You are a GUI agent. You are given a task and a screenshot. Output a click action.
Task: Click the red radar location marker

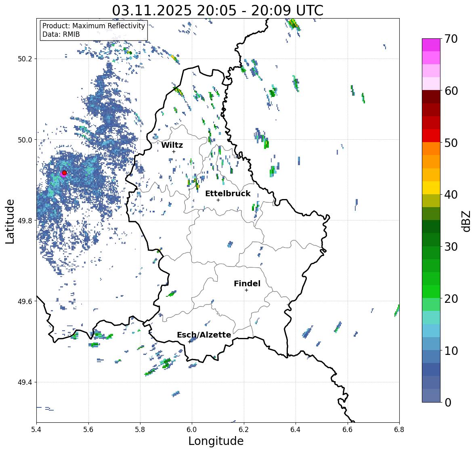64,173
